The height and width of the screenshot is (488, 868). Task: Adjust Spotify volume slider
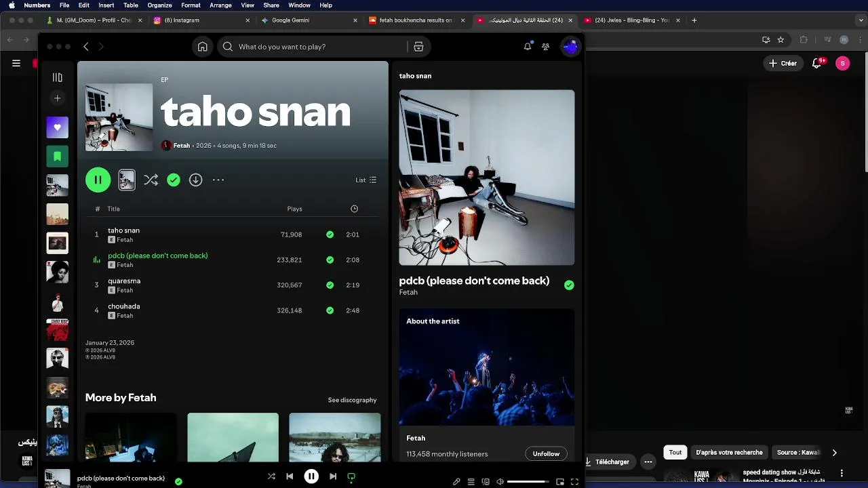(528, 482)
